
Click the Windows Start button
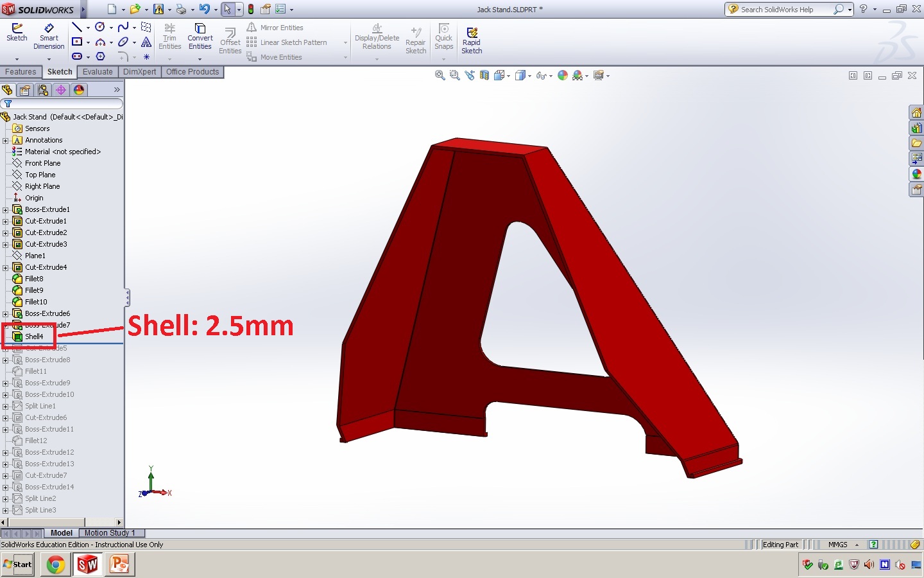18,565
